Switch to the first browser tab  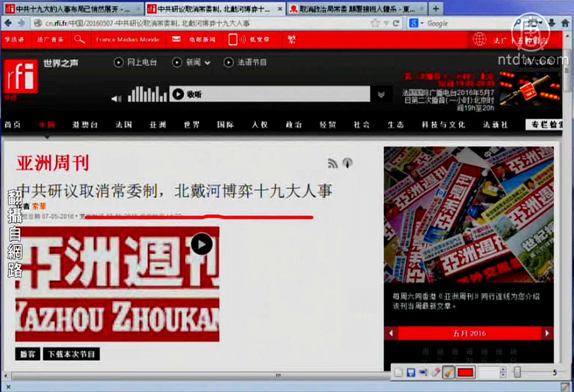pyautogui.click(x=72, y=9)
